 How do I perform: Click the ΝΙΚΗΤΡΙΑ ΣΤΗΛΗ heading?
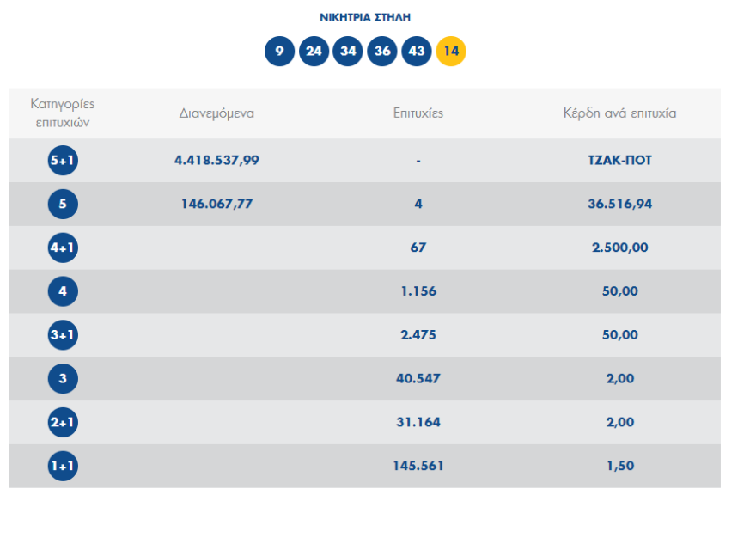click(365, 17)
